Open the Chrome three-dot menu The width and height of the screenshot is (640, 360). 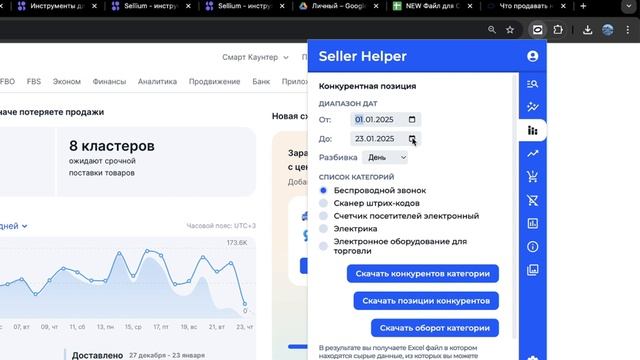(628, 29)
